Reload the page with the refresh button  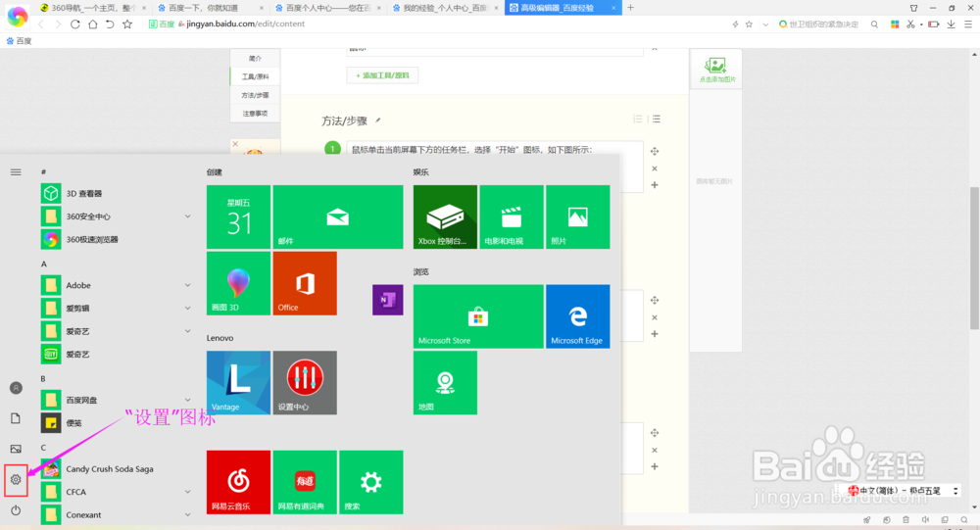[x=75, y=24]
